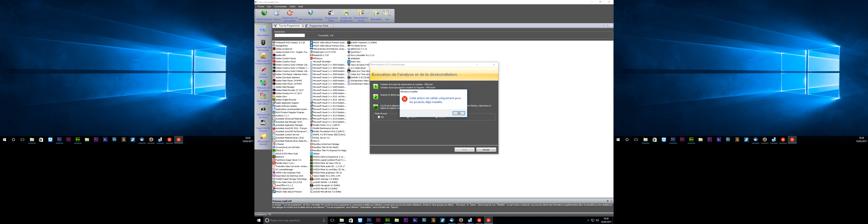Screen dimensions: 868x224
Task: Select NVIDIA GeForce Experience in the list
Action: (x=328, y=157)
